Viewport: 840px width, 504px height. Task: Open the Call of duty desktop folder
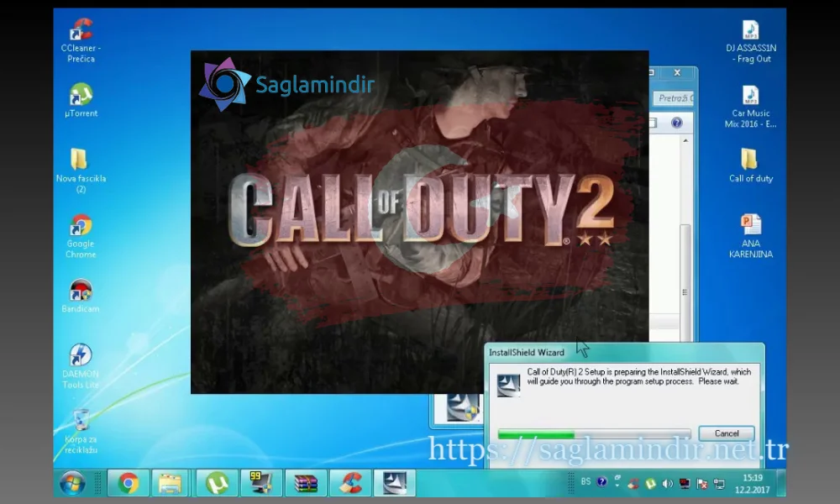click(x=750, y=165)
